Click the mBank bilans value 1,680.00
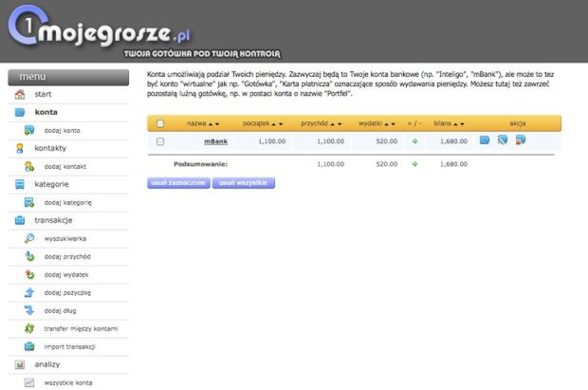Screen dimensions: 588x390 coord(453,141)
